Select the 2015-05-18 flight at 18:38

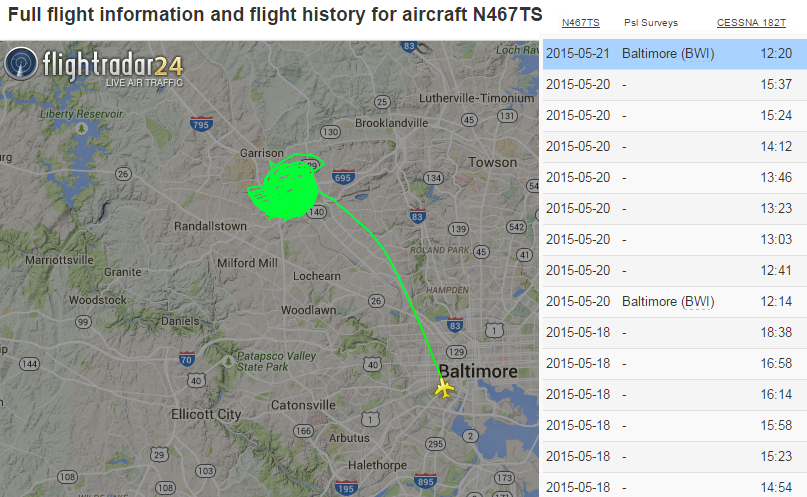click(675, 332)
